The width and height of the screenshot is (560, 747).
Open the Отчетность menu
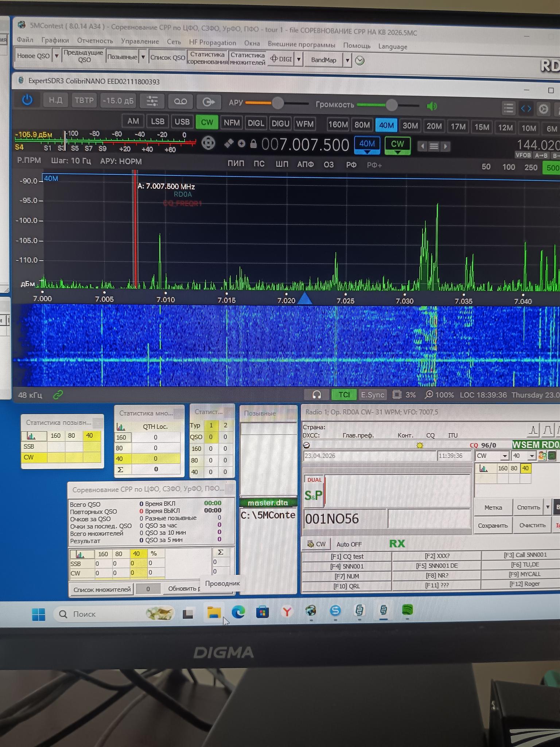95,41
